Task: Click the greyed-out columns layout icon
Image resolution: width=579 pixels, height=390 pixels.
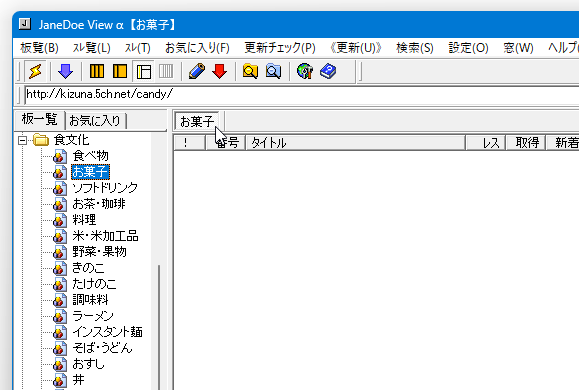Action: 166,71
